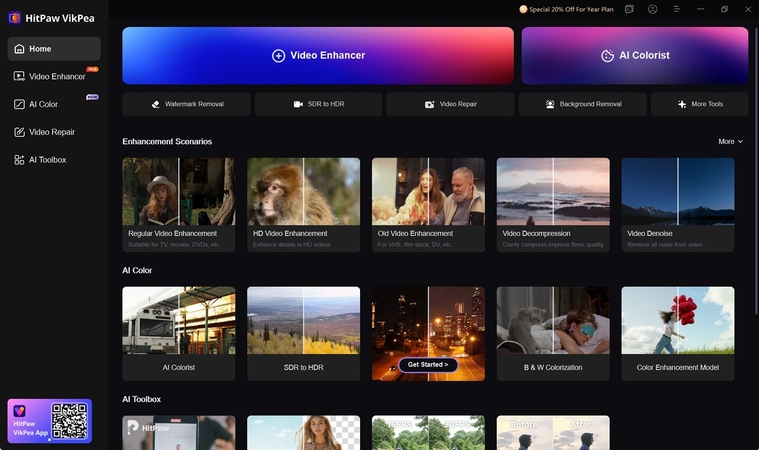The image size is (759, 450).
Task: Click the 'AI Color' section heading
Action: [137, 270]
